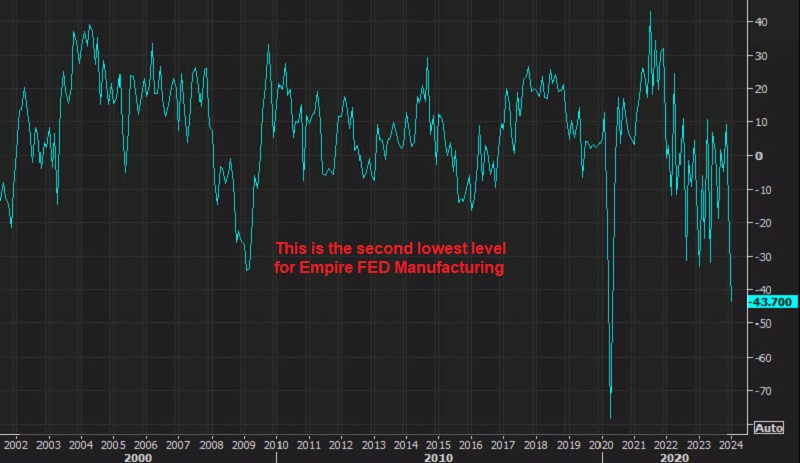Click the 2004 year label

81,445
